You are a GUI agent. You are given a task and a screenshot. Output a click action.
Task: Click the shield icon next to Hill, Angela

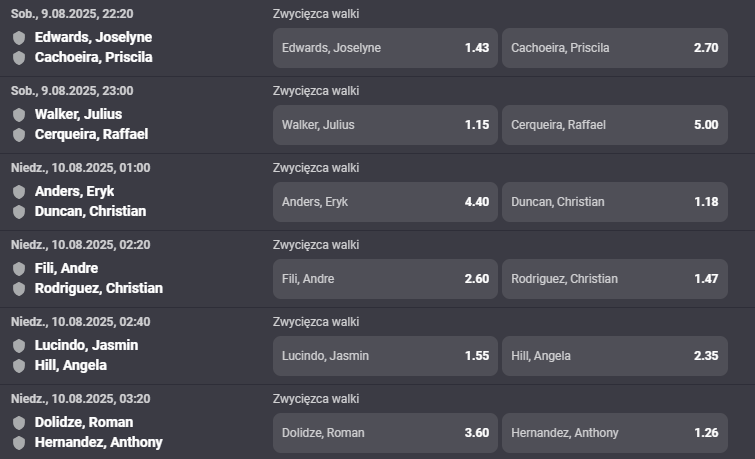19,366
